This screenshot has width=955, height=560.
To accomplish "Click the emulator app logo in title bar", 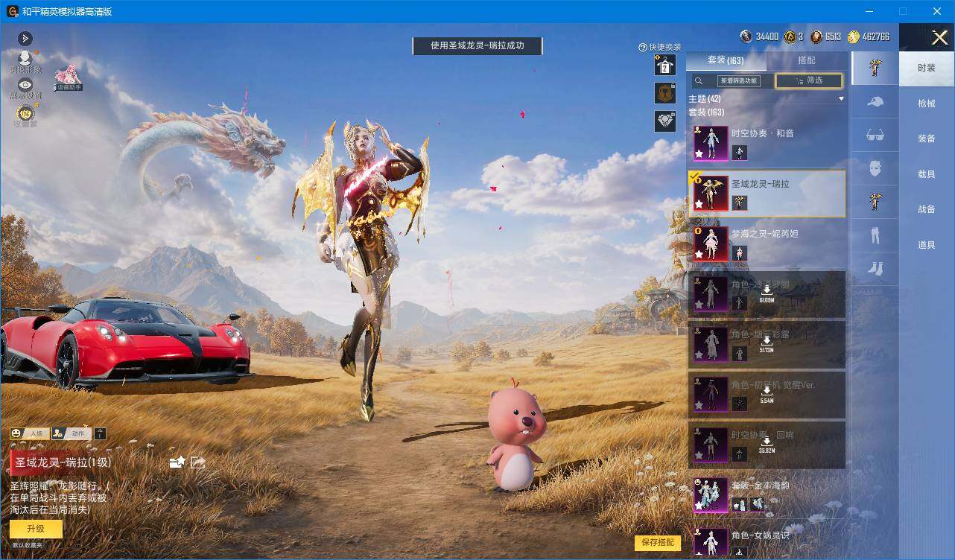I will pyautogui.click(x=13, y=11).
